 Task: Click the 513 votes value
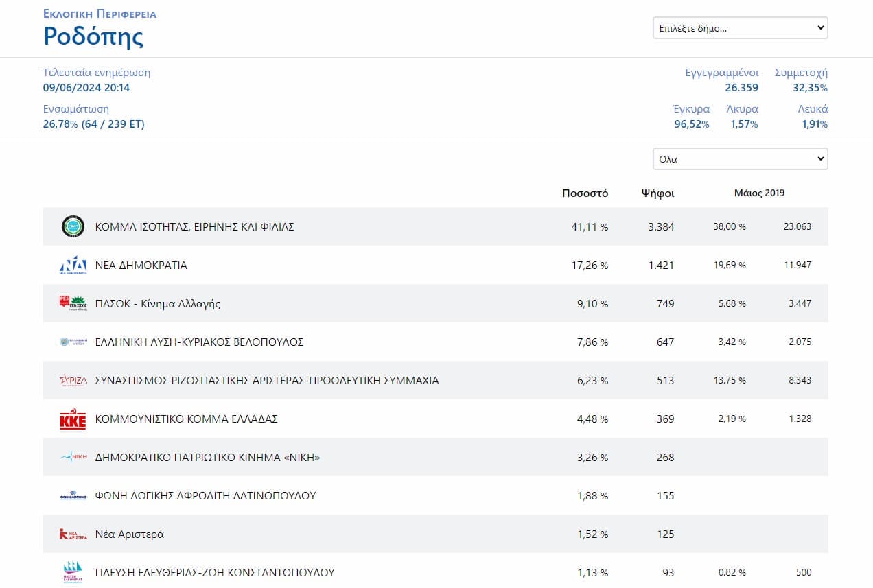[x=666, y=380]
